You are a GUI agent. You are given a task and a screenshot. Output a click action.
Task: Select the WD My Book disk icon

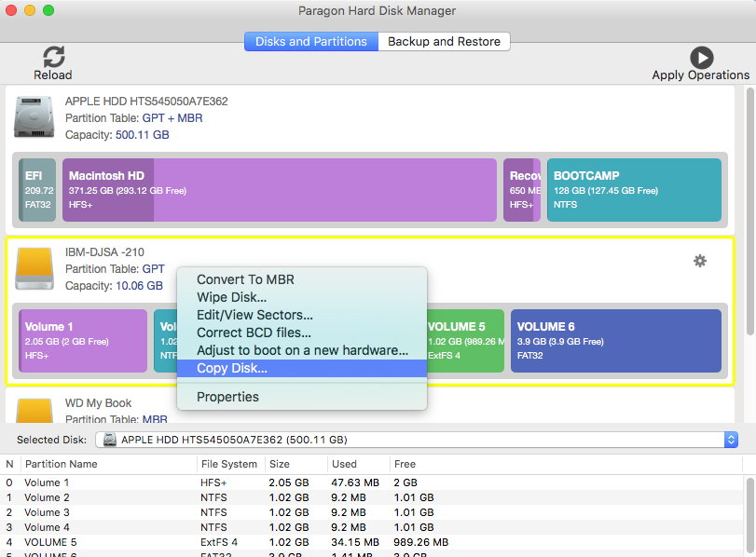[34, 411]
